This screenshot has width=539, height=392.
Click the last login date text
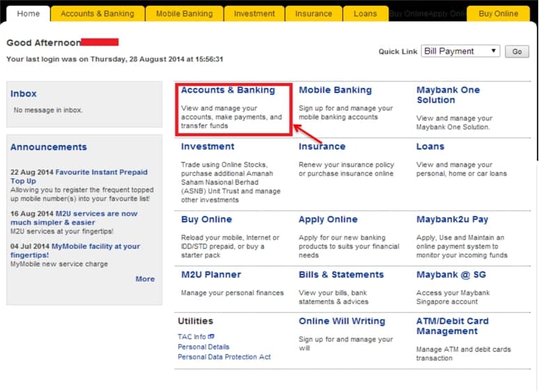(x=115, y=59)
